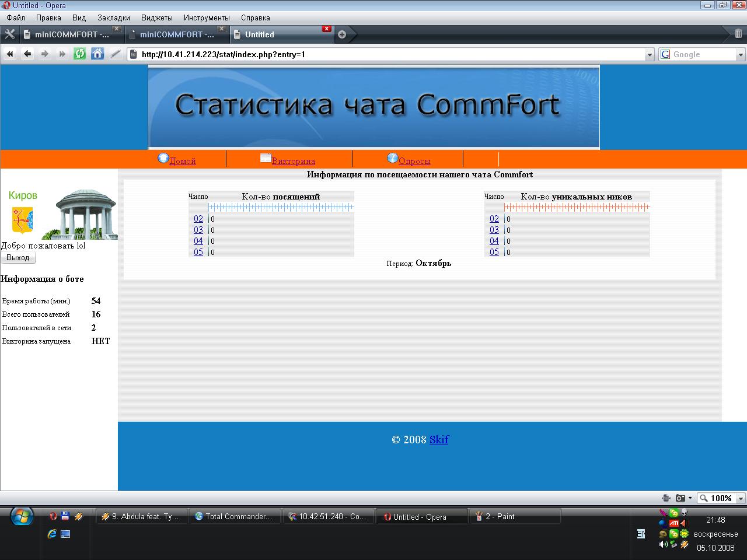The height and width of the screenshot is (560, 747).
Task: Open the Закладки menu
Action: click(114, 17)
